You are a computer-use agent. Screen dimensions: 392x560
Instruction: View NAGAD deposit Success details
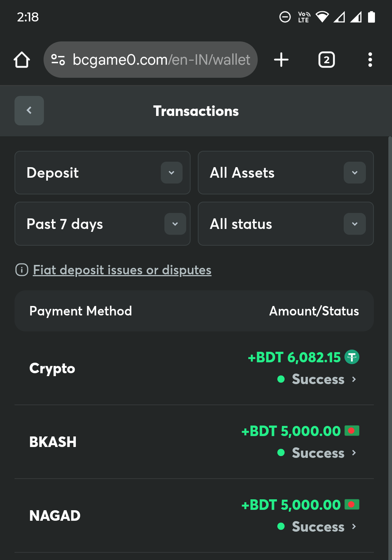tap(318, 527)
